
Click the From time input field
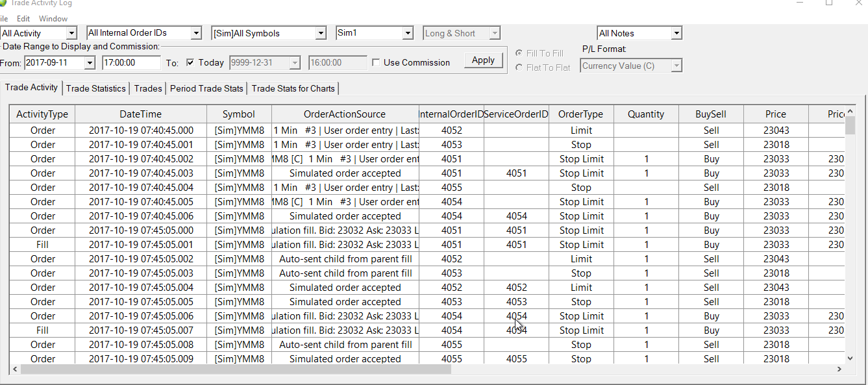click(x=131, y=63)
